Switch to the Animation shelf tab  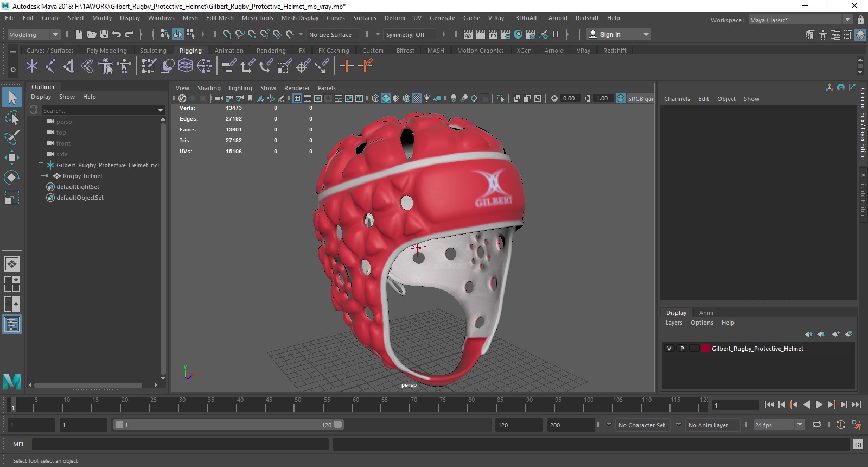(229, 51)
